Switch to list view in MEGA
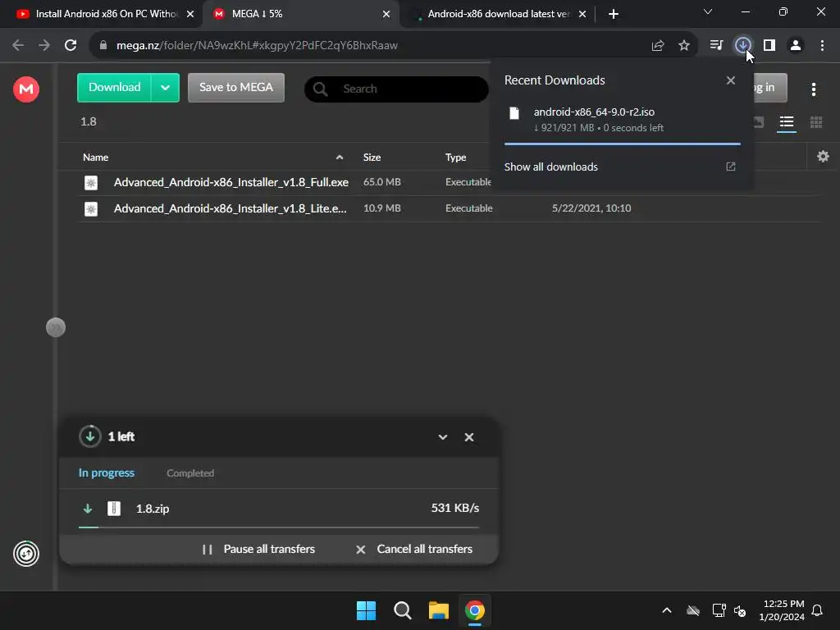This screenshot has height=630, width=840. click(x=786, y=122)
